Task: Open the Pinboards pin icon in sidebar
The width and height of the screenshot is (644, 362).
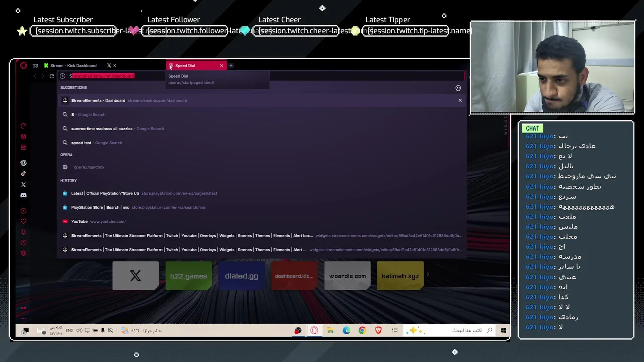Action: 23,232
